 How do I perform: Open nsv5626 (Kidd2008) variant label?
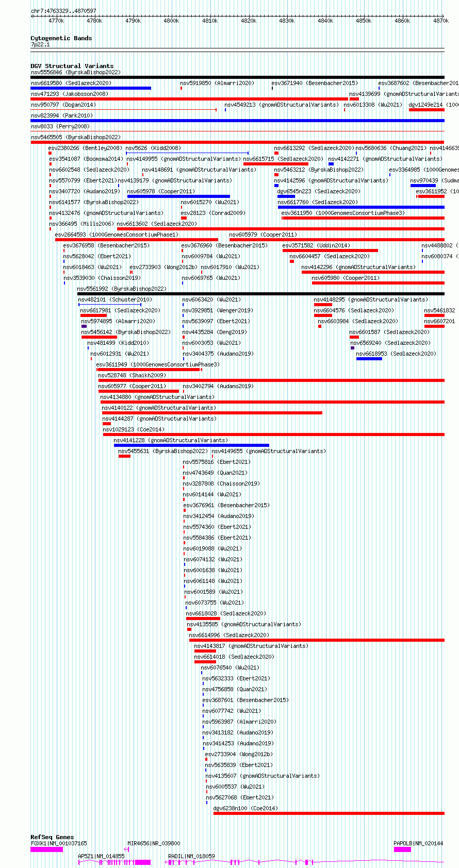pyautogui.click(x=153, y=148)
